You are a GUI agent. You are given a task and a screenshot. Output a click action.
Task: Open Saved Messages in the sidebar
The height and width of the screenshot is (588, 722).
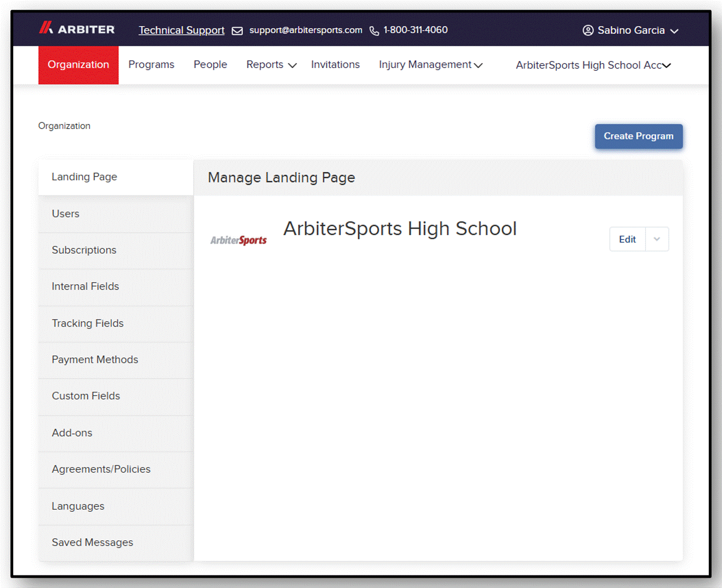[116, 543]
